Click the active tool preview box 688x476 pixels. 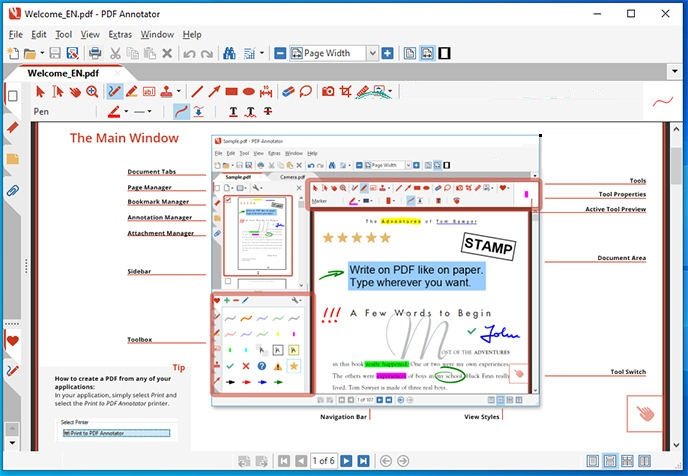coord(663,102)
